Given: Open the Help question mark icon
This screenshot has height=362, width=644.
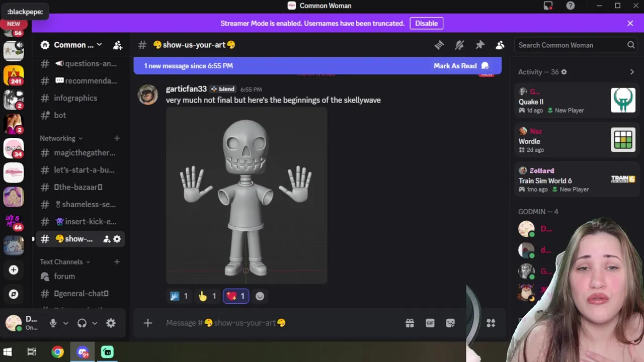Looking at the screenshot, I should (570, 6).
